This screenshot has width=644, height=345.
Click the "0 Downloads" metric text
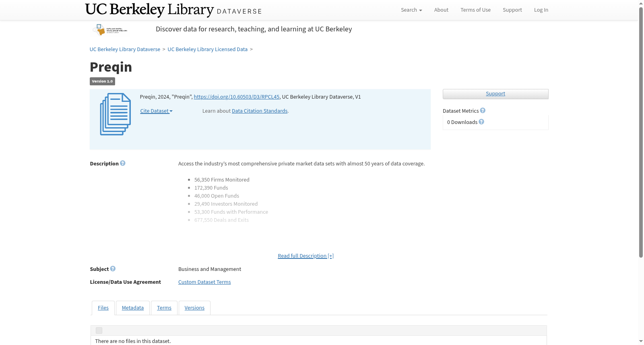[462, 122]
